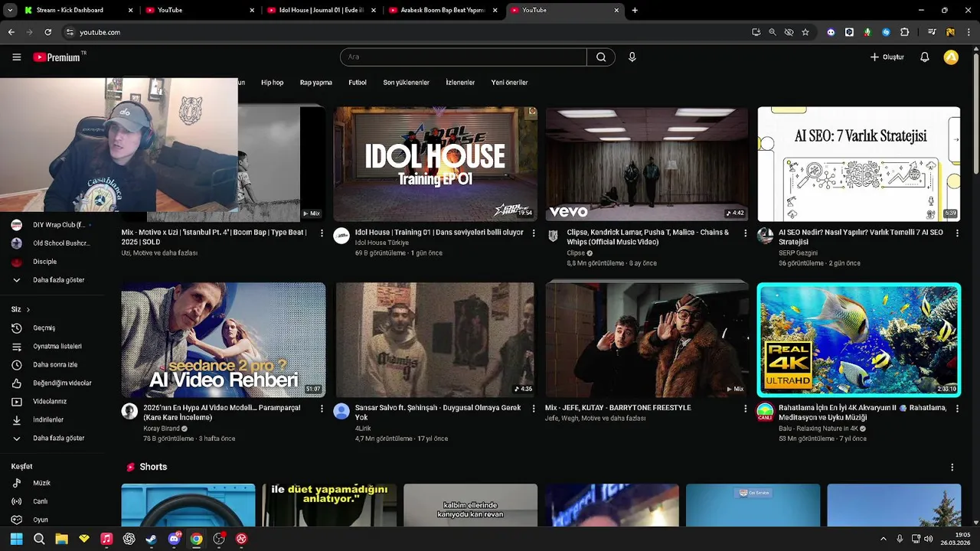Select the İzlenenler filter chip
980x551 pixels.
click(x=460, y=82)
